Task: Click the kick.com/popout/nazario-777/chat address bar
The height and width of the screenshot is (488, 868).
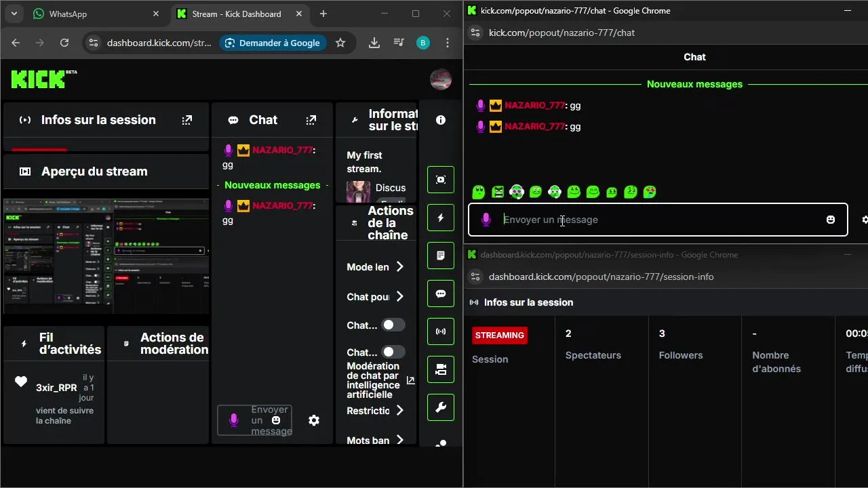Action: pyautogui.click(x=562, y=33)
